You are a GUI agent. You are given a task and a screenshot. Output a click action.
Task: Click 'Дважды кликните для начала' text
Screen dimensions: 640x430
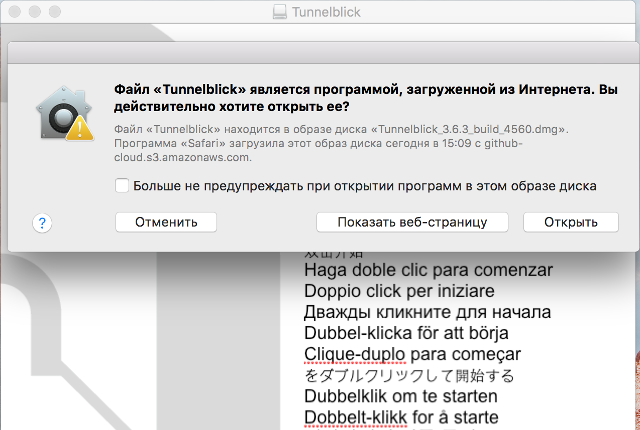427,312
